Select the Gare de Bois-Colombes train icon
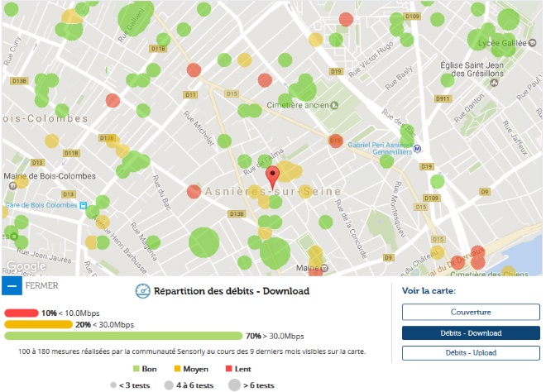Viewport: 546px width, 392px height. coord(82,205)
